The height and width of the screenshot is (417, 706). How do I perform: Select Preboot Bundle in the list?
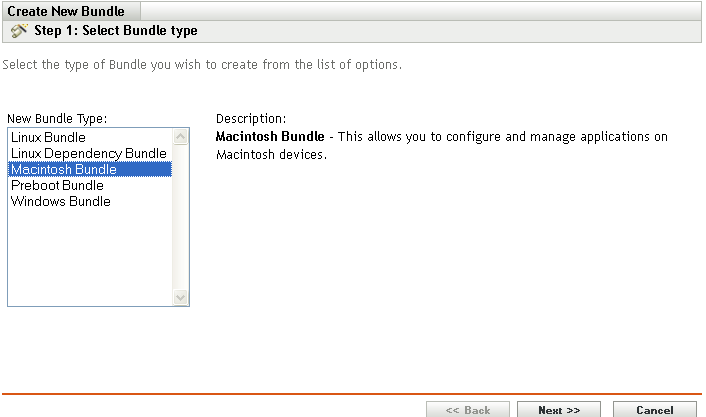57,185
